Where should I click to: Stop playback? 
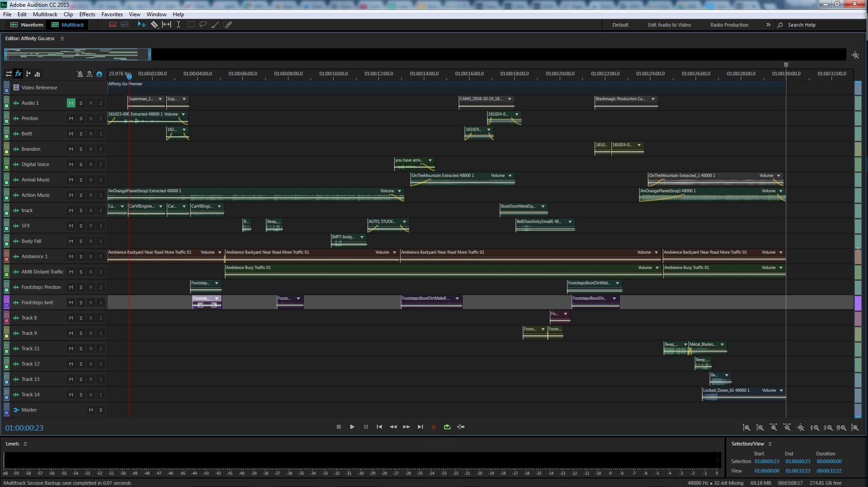(339, 427)
